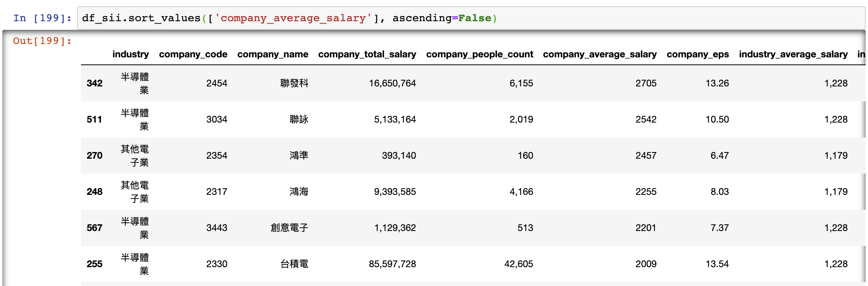Click people count value 513

(x=525, y=228)
